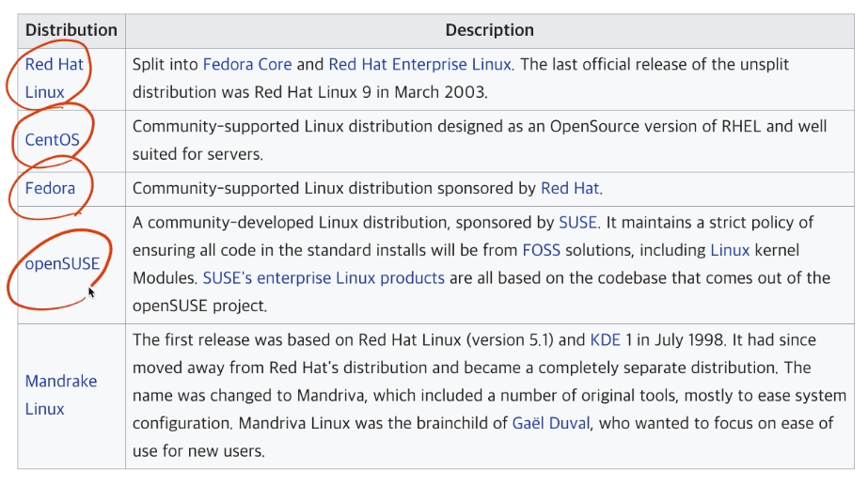
Task: Click the words 'Community-supported' in the CentOS description
Action: pyautogui.click(x=216, y=126)
